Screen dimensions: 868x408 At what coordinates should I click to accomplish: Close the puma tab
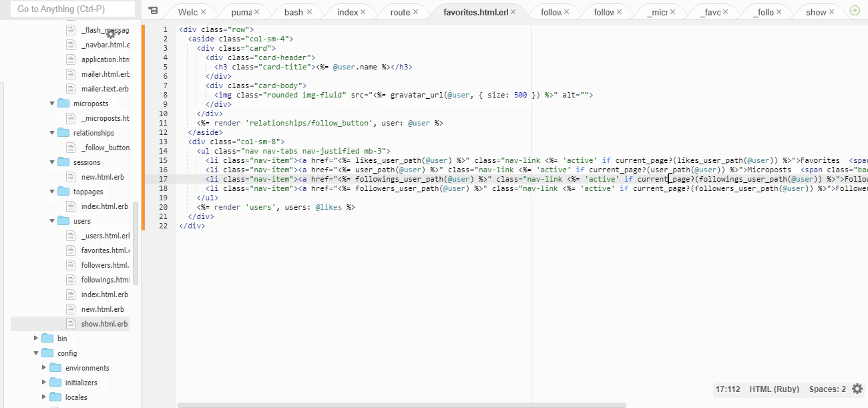(x=258, y=11)
